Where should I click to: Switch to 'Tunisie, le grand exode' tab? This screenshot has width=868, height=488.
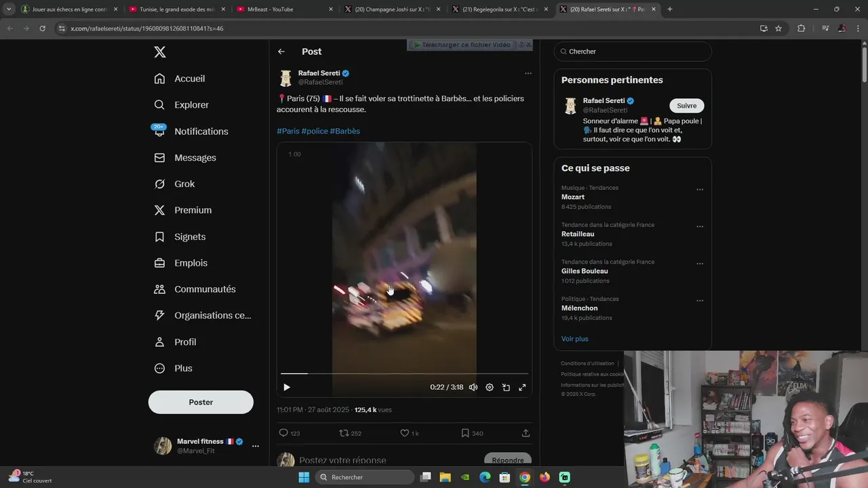point(176,9)
